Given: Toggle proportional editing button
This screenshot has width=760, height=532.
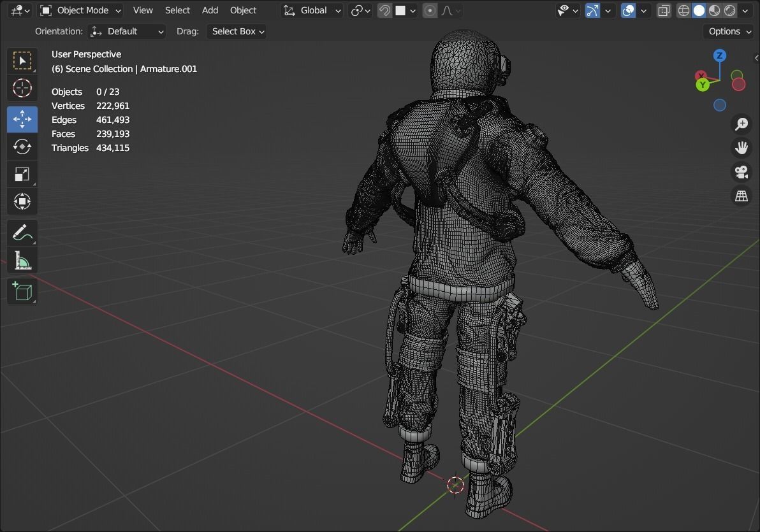Looking at the screenshot, I should pos(430,10).
